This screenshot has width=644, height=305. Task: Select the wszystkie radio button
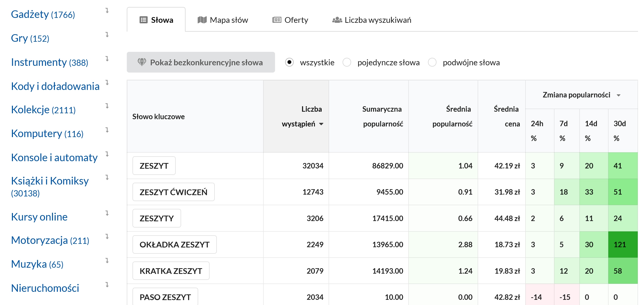pos(289,62)
